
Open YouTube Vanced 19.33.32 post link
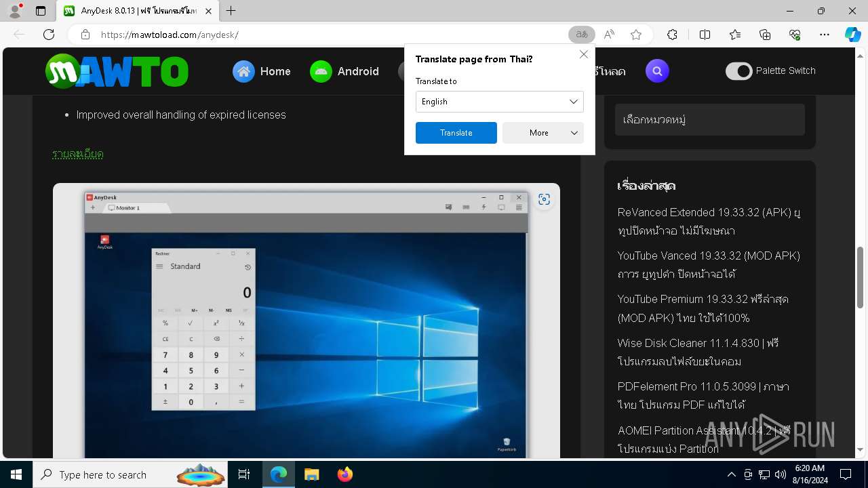pos(709,265)
